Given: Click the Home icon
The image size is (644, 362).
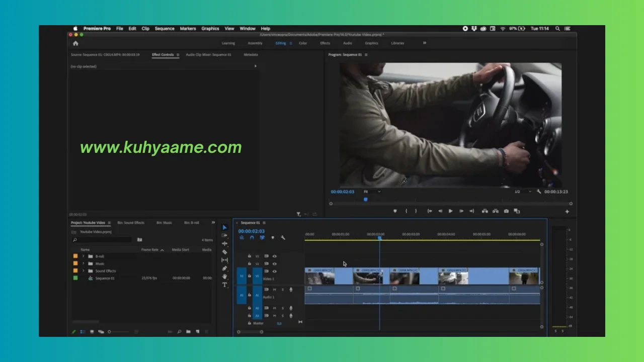Looking at the screenshot, I should pos(75,43).
